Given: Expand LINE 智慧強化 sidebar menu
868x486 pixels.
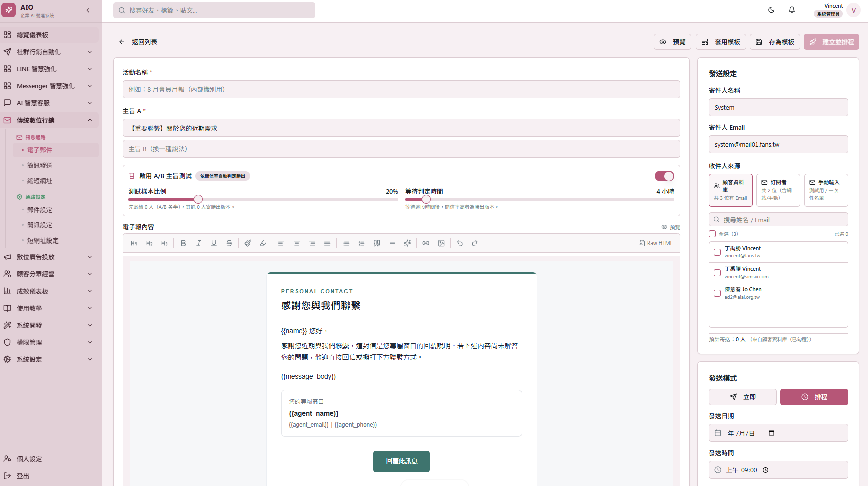Looking at the screenshot, I should tap(49, 69).
